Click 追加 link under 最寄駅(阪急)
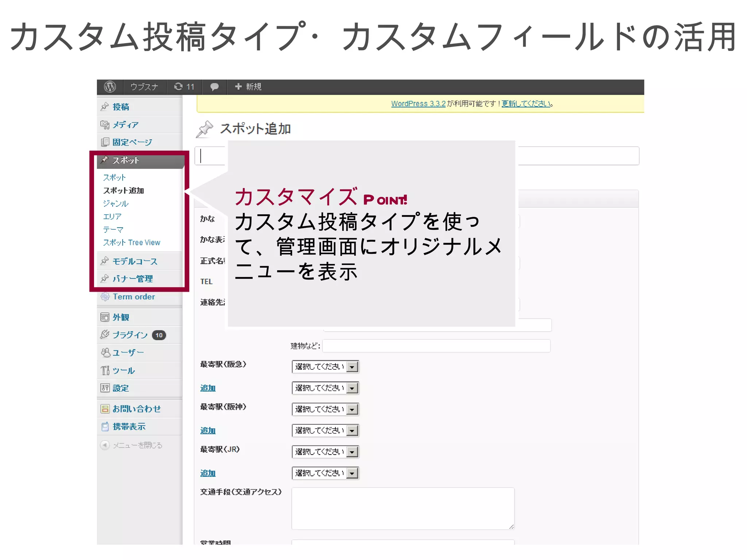The width and height of the screenshot is (747, 560). 208,388
